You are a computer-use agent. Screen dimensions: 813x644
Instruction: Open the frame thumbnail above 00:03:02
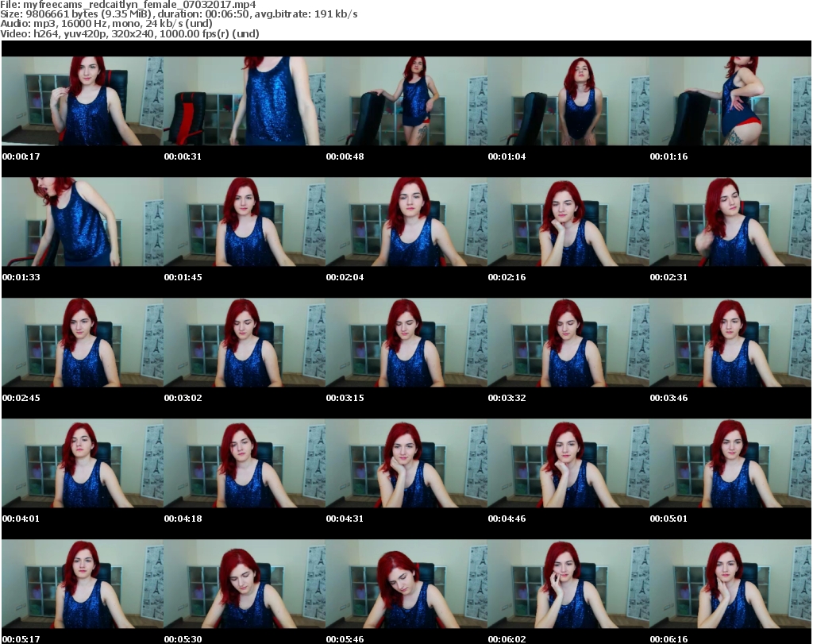[x=245, y=342]
